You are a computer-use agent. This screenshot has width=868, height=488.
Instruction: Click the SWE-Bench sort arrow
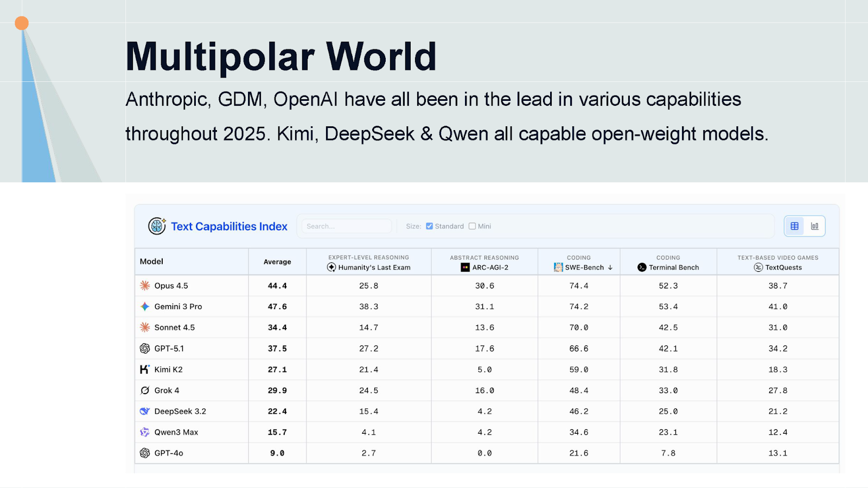coord(610,267)
